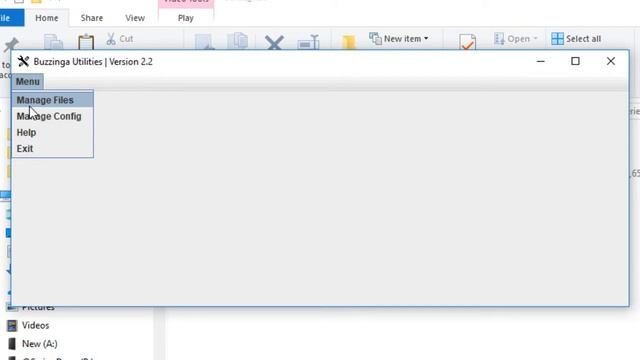Click the Buzzinga Utilities tools icon
The width and height of the screenshot is (640, 360).
[x=23, y=62]
